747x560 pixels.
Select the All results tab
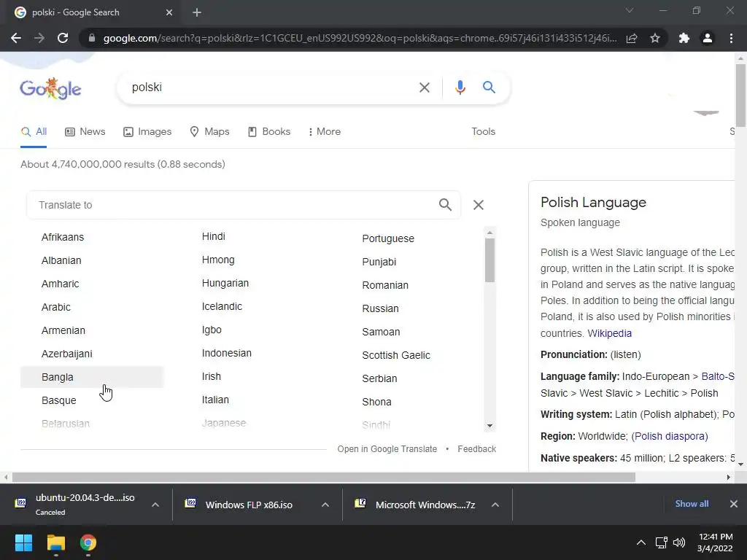(34, 131)
